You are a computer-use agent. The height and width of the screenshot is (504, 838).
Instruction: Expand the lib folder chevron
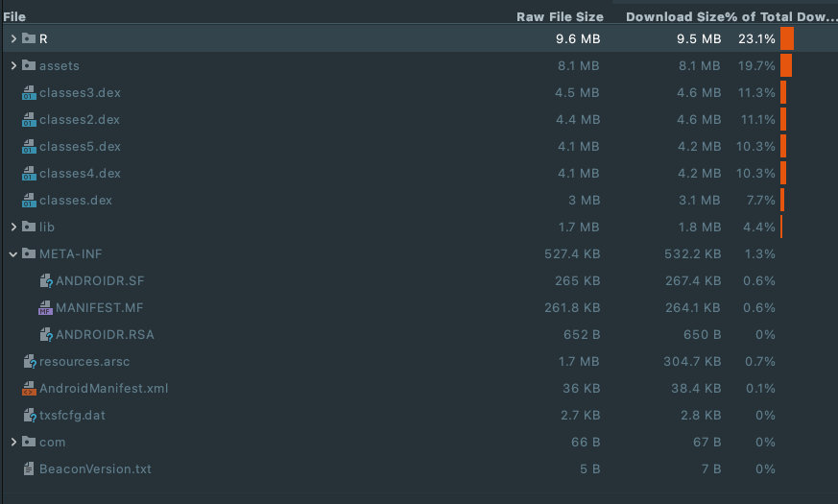pos(13,228)
